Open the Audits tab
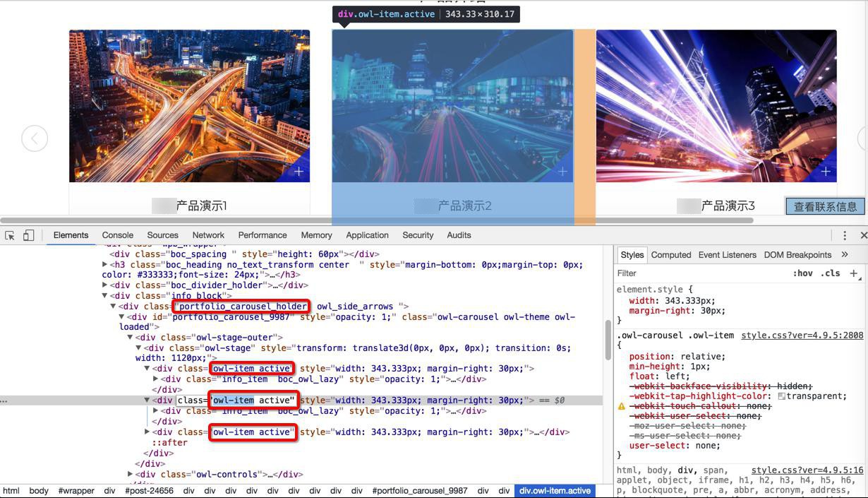 coord(459,235)
